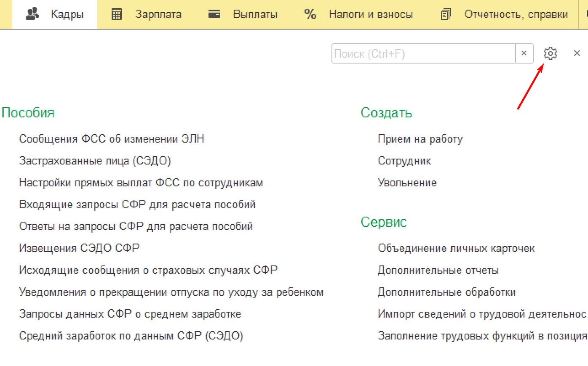Close the menu panel with X icon

[577, 53]
